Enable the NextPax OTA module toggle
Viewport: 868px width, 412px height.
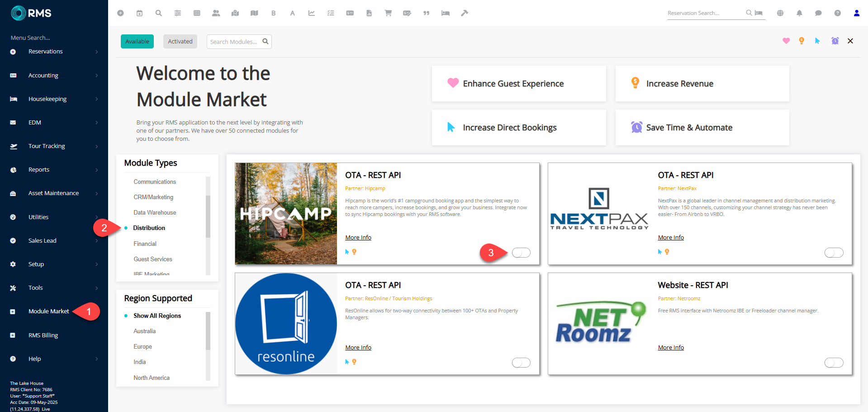point(834,253)
